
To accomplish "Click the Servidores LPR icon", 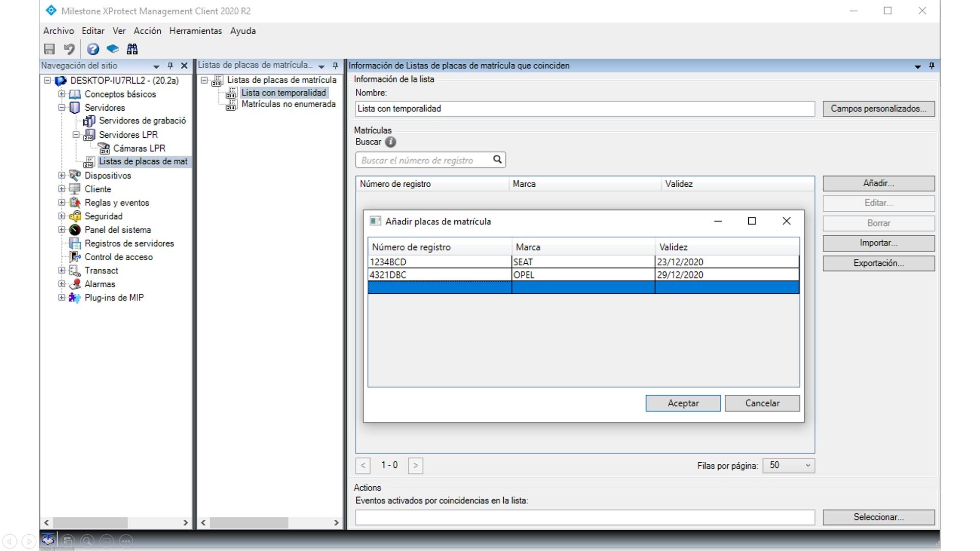I will click(89, 135).
